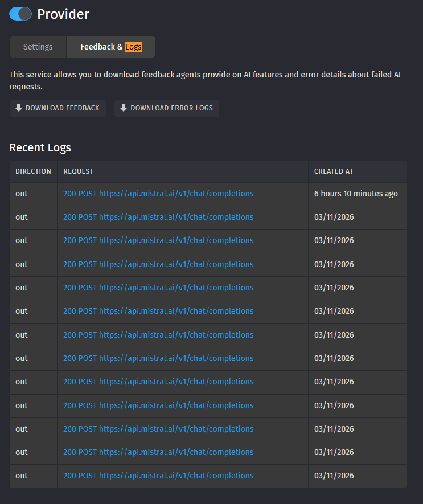Click the Provider title text
The width and height of the screenshot is (423, 504).
(63, 14)
